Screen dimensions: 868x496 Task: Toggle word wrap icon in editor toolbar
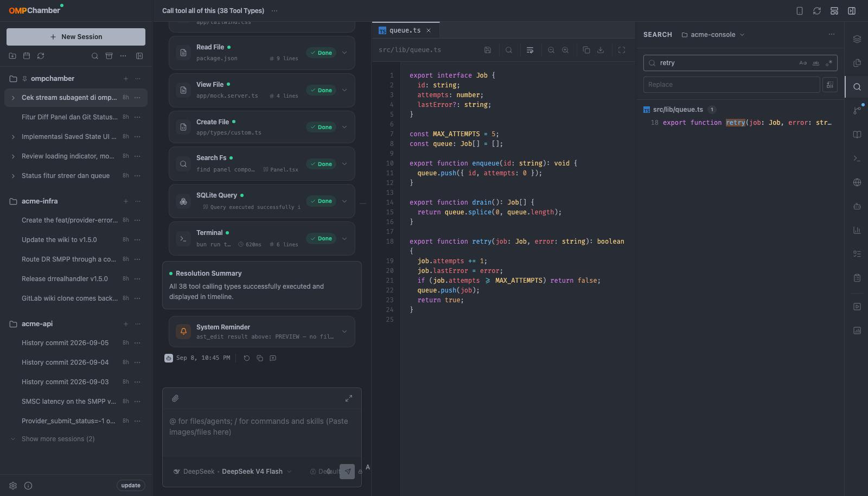(x=530, y=50)
